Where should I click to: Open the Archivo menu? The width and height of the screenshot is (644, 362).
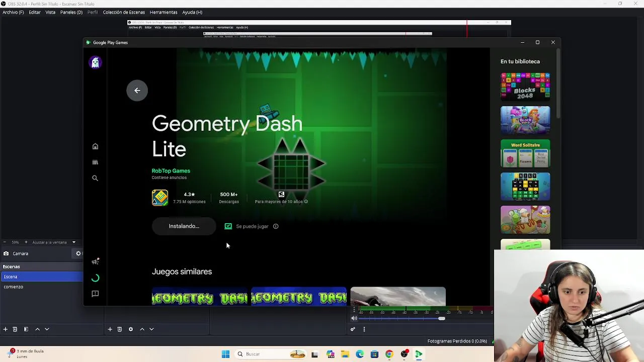point(13,12)
